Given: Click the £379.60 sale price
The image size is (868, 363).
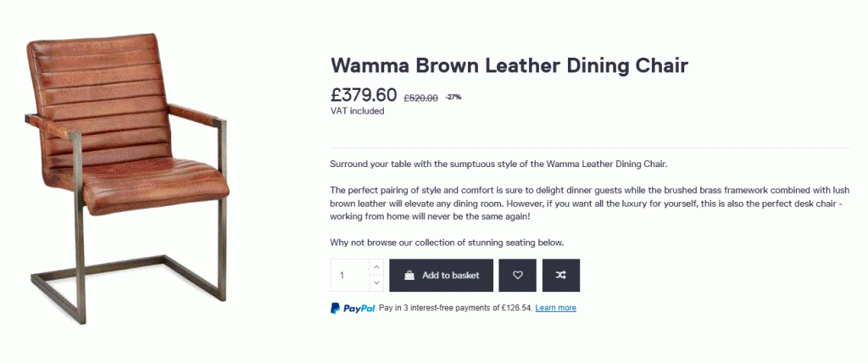Looking at the screenshot, I should point(364,95).
